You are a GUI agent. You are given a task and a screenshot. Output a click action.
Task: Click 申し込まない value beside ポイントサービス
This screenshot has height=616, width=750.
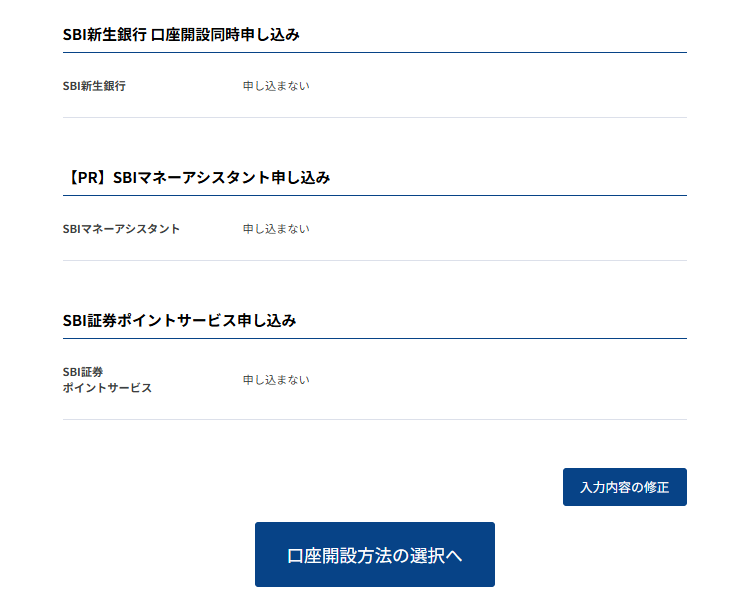click(276, 380)
